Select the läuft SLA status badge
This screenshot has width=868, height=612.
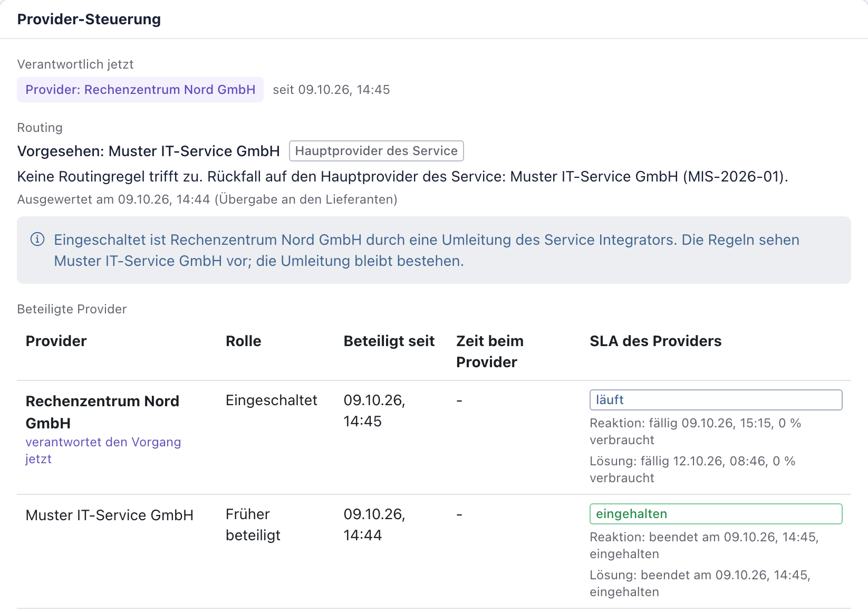tap(716, 400)
